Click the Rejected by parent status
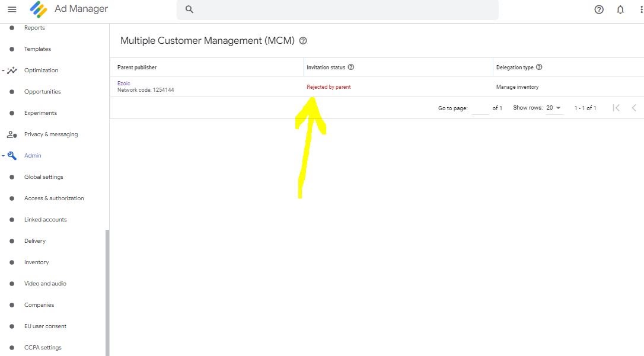The height and width of the screenshot is (356, 644). pos(329,87)
